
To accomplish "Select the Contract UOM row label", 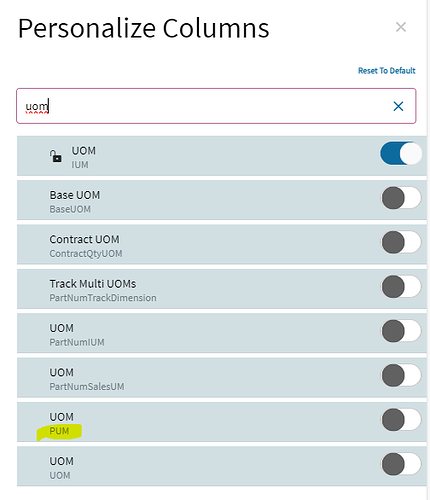I will coord(84,239).
